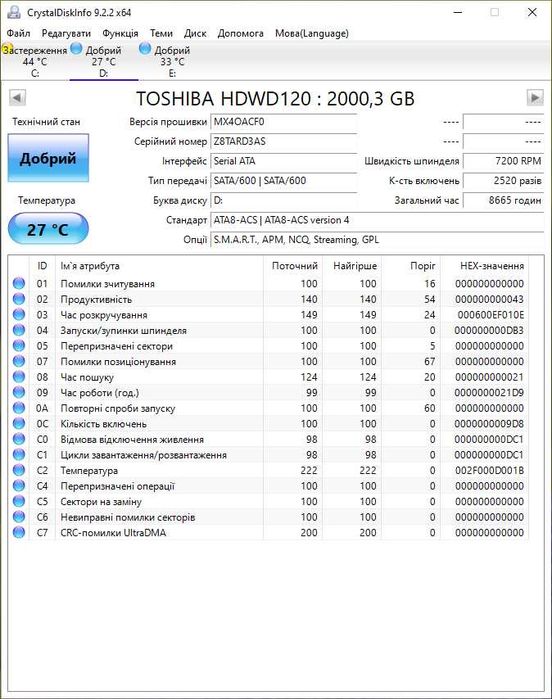Click serial number field Z8TARD3AS
This screenshot has width=552, height=699.
(x=284, y=141)
